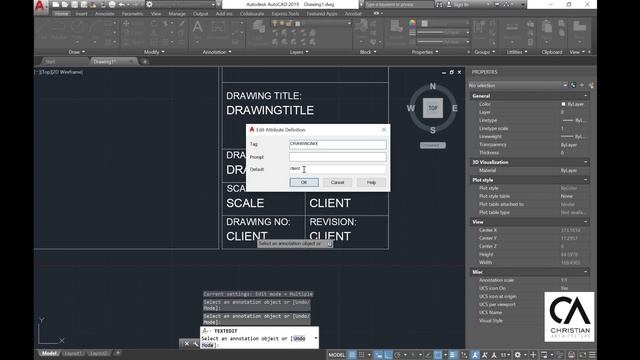This screenshot has height=360, width=640.
Task: Expand the Block panel dropdown
Action: 368,52
